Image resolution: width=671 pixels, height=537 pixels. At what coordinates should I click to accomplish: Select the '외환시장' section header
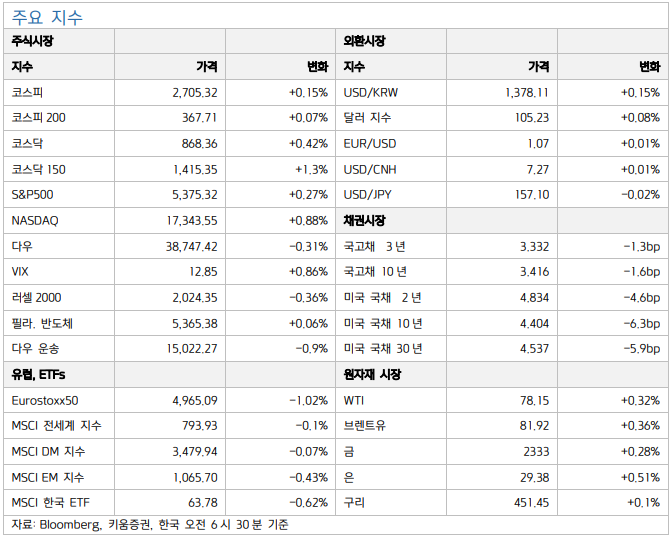364,41
